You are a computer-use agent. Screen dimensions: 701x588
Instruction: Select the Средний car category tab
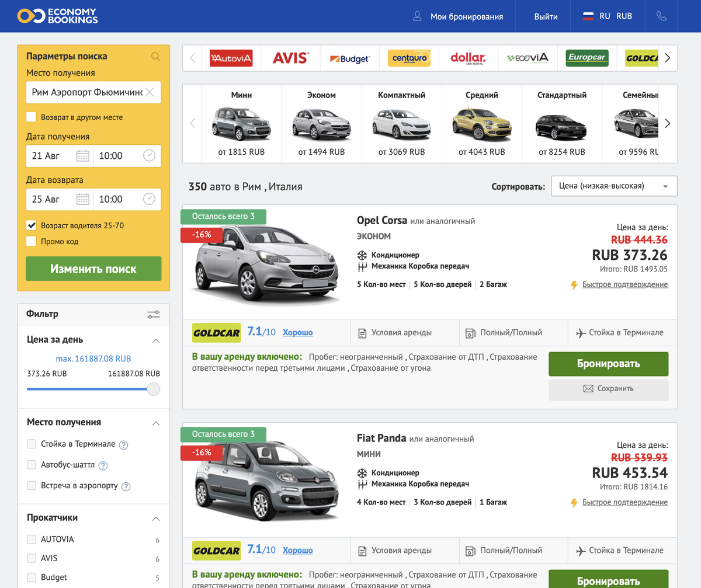(482, 123)
